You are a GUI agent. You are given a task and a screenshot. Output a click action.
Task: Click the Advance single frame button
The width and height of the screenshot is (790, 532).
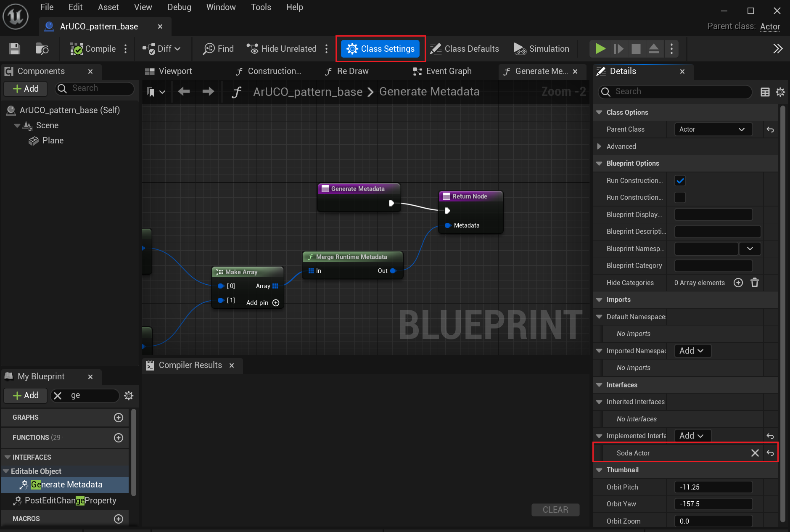click(618, 49)
